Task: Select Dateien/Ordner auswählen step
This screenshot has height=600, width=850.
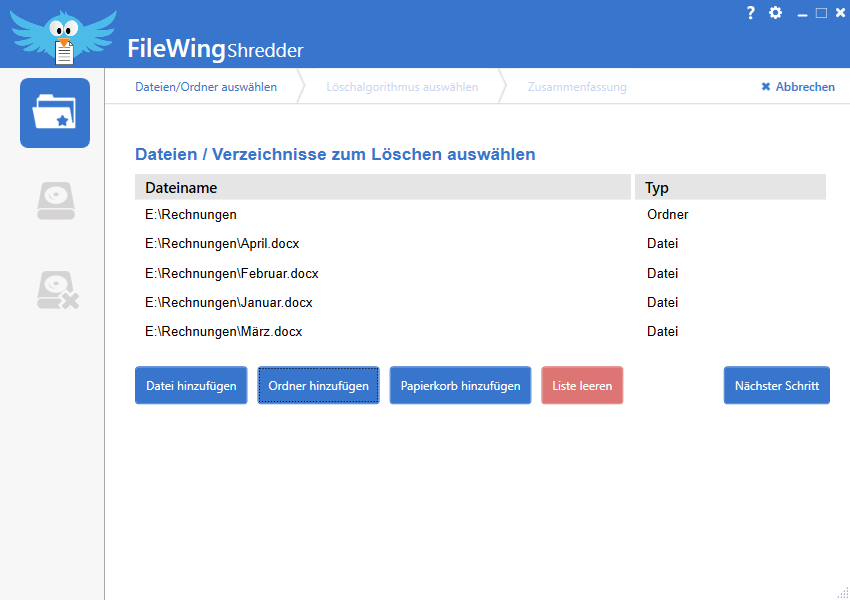Action: point(205,87)
